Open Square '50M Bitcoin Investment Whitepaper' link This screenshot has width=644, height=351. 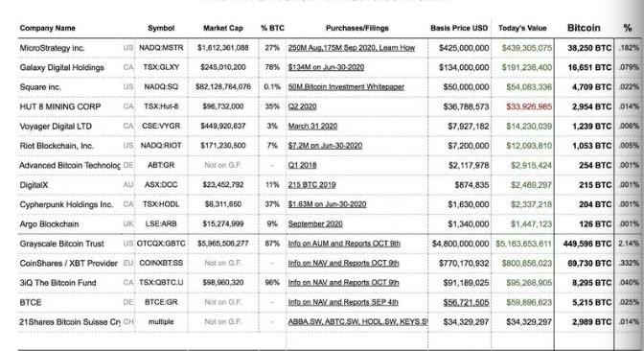click(346, 87)
